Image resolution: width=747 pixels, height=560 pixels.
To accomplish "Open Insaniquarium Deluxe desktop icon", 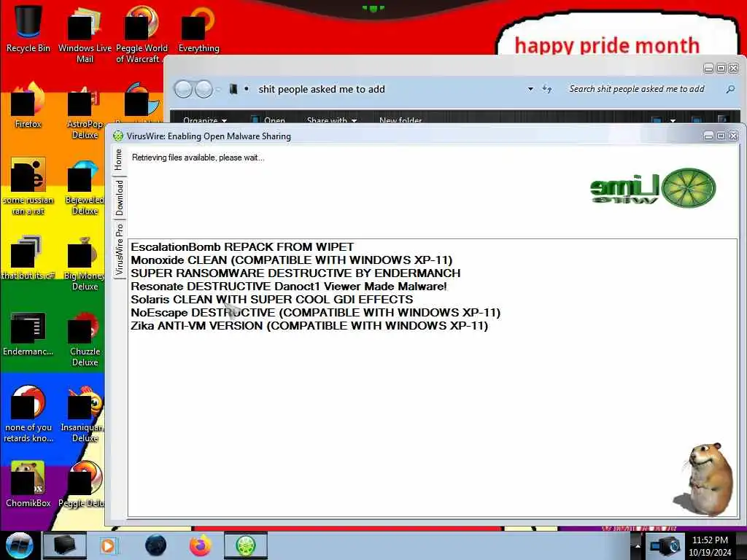I will point(82,414).
